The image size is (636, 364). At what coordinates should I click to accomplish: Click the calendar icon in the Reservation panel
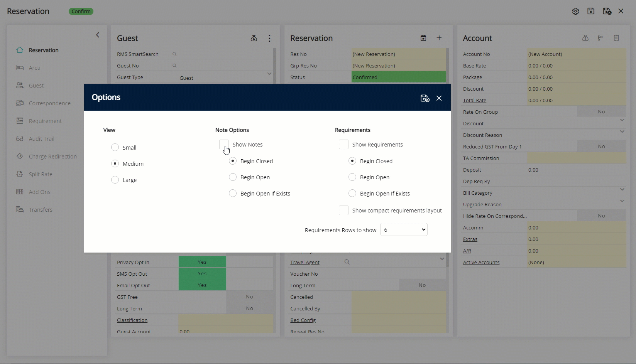[x=423, y=38]
